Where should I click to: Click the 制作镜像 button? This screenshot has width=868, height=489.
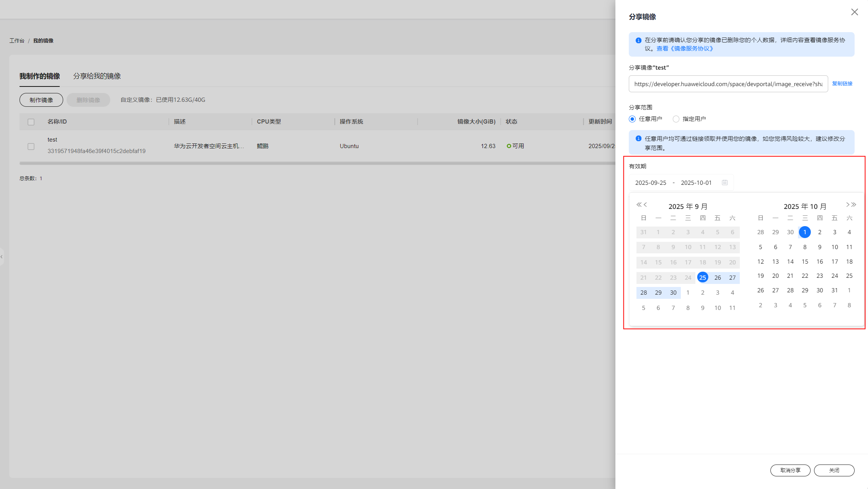pyautogui.click(x=41, y=100)
